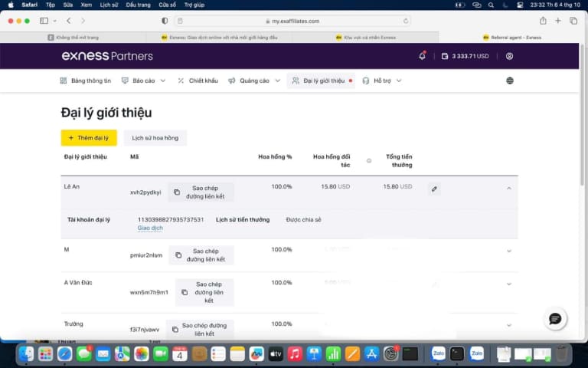Expand the M agent row

(509, 251)
